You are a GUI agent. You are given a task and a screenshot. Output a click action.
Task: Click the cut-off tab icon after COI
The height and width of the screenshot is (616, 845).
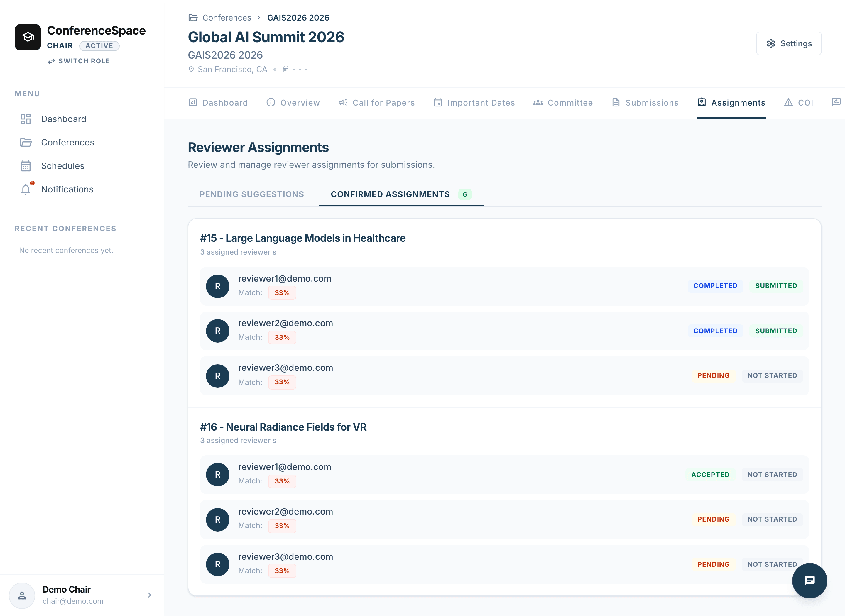[836, 102]
